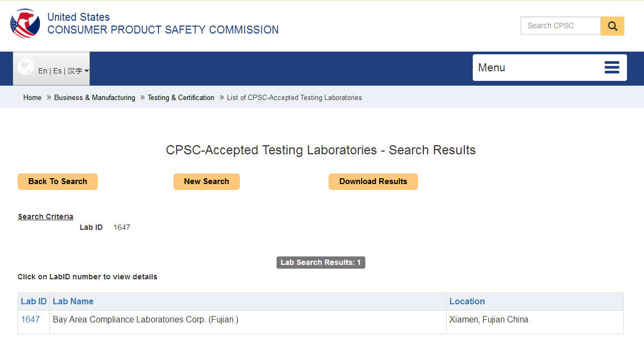The height and width of the screenshot is (349, 644).
Task: Click Back To Search button
Action: 57,181
